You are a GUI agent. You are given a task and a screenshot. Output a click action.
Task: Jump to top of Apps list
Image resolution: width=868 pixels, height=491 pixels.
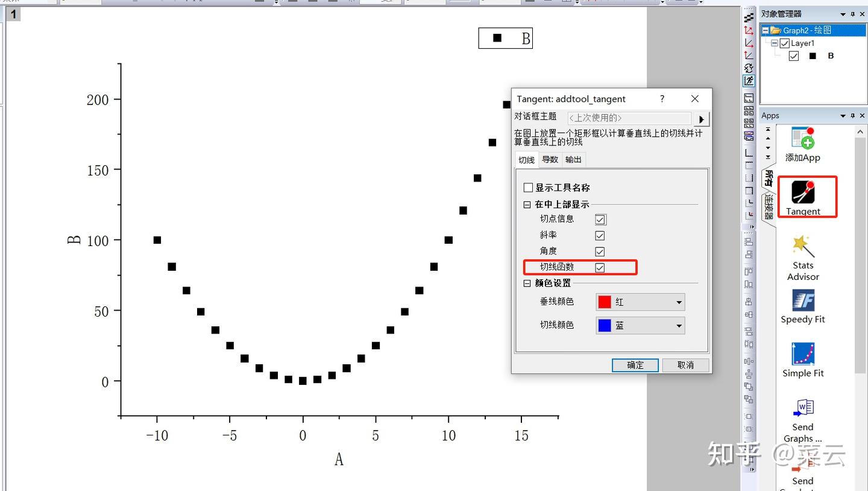[768, 128]
